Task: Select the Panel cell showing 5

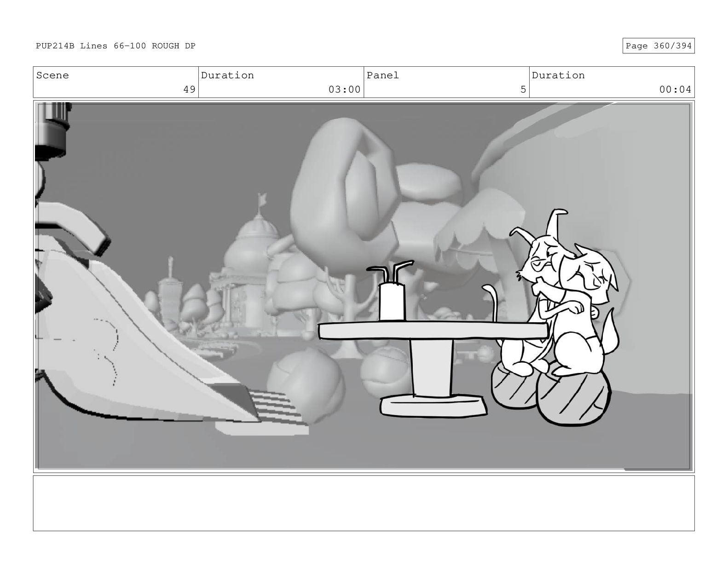Action: (446, 82)
